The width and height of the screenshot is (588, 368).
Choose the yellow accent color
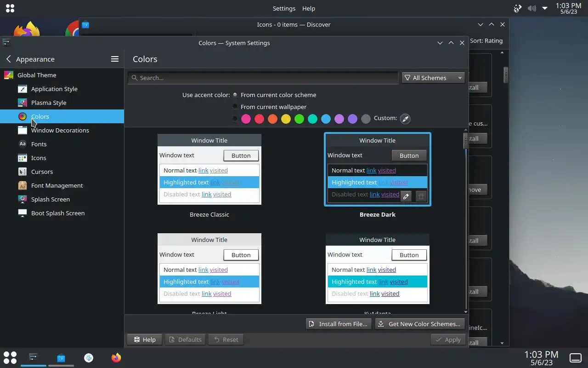286,119
